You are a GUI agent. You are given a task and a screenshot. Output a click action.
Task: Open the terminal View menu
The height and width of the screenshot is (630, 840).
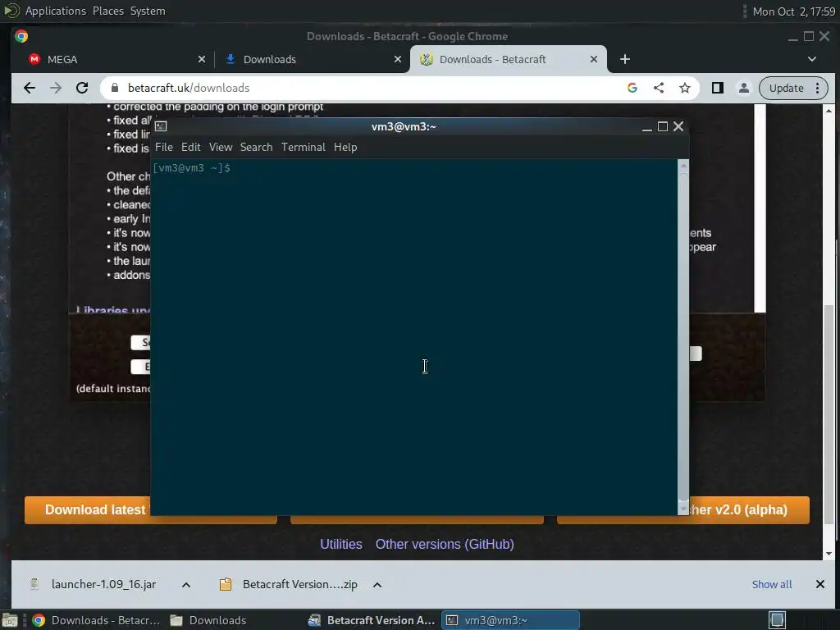point(221,147)
